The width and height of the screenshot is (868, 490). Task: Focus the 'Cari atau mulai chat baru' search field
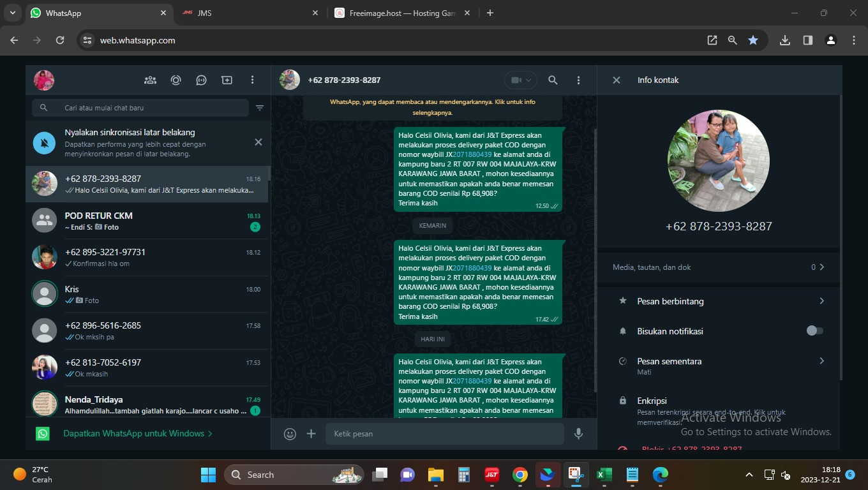(x=140, y=108)
